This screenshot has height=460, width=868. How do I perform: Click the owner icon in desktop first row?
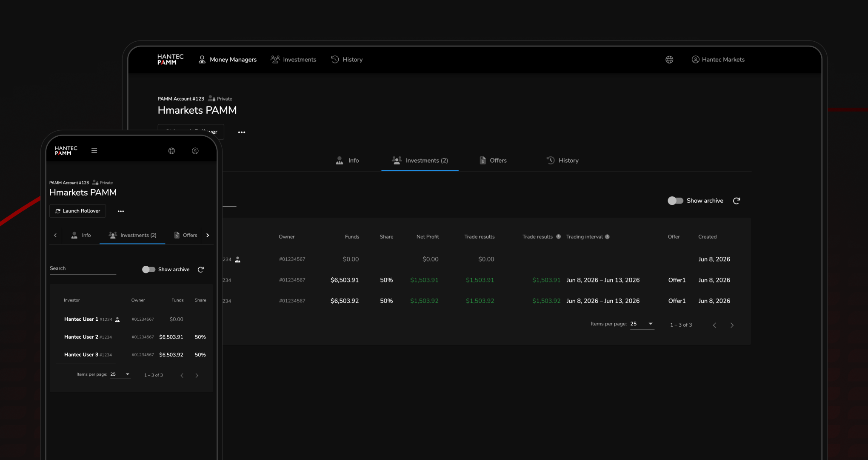pos(238,259)
